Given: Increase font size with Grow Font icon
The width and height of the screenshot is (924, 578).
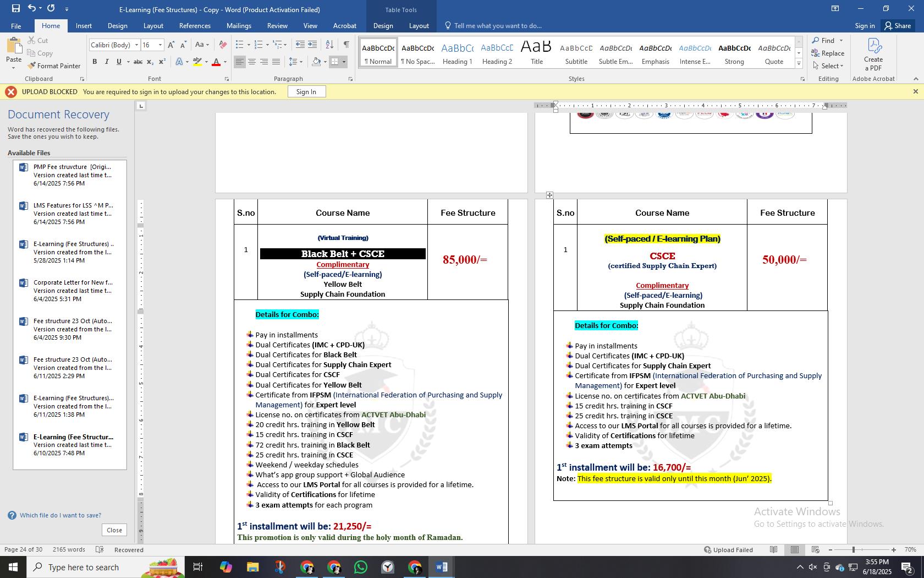Looking at the screenshot, I should click(x=171, y=45).
